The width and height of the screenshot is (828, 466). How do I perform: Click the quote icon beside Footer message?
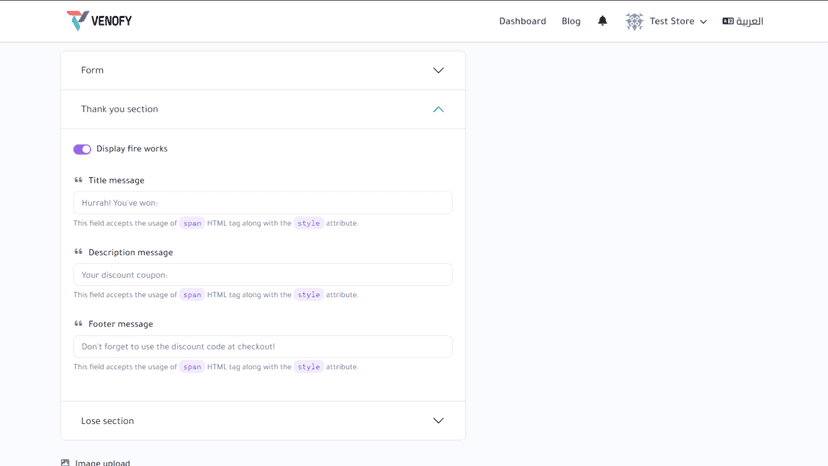point(79,324)
